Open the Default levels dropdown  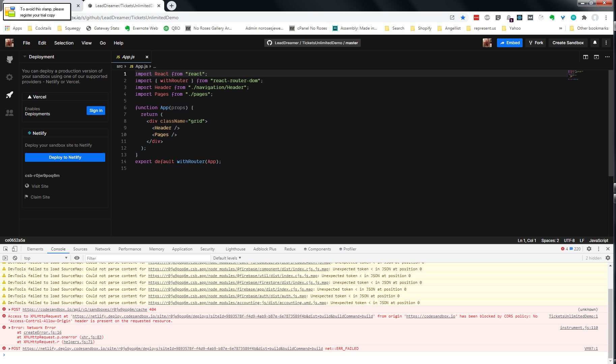pos(227,258)
